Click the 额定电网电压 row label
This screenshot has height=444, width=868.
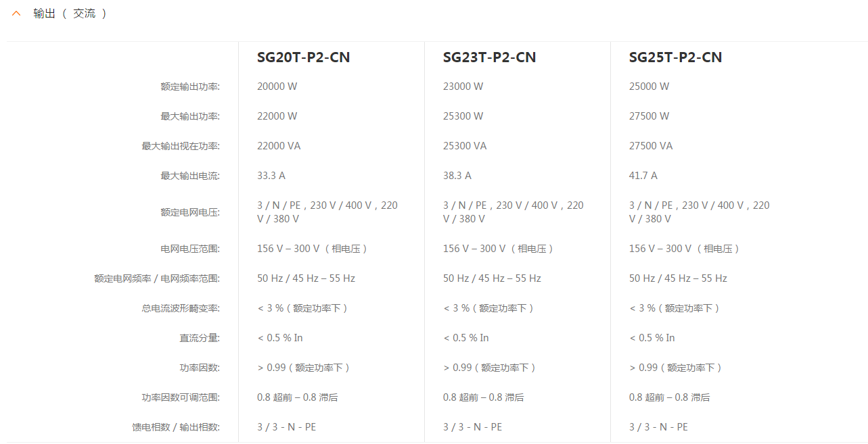pyautogui.click(x=190, y=212)
